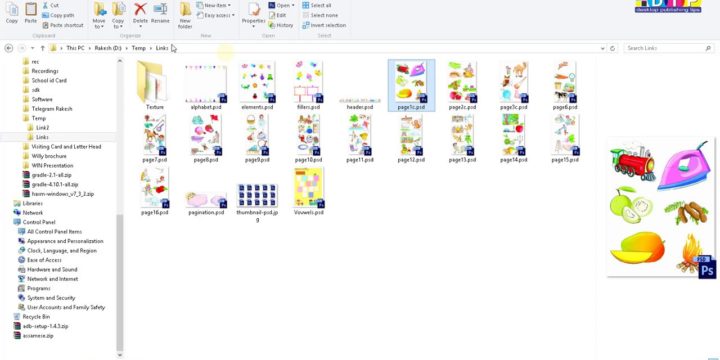Select the Texture folder
Image resolution: width=720 pixels, height=360 pixels.
[155, 85]
